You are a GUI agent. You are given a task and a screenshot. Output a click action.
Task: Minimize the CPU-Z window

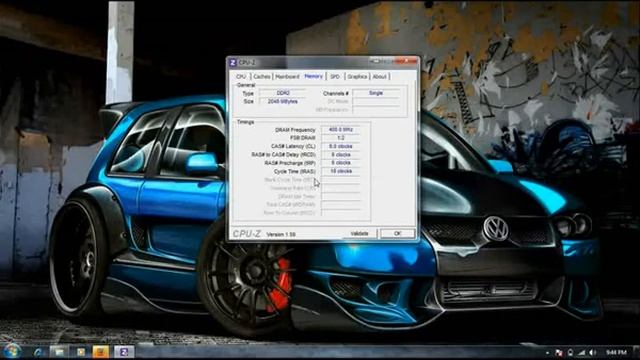[376, 61]
